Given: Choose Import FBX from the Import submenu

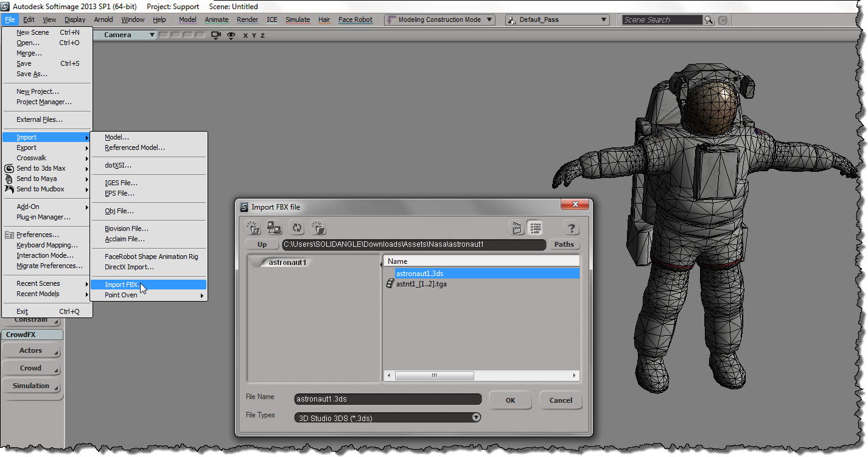Looking at the screenshot, I should (x=122, y=285).
